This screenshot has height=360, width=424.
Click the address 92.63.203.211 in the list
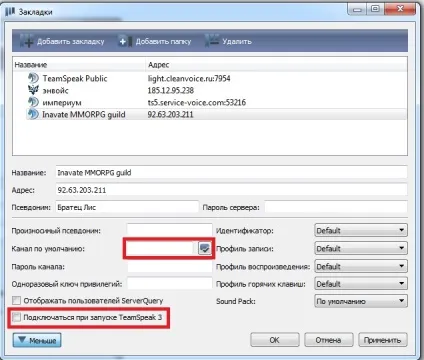click(x=170, y=114)
